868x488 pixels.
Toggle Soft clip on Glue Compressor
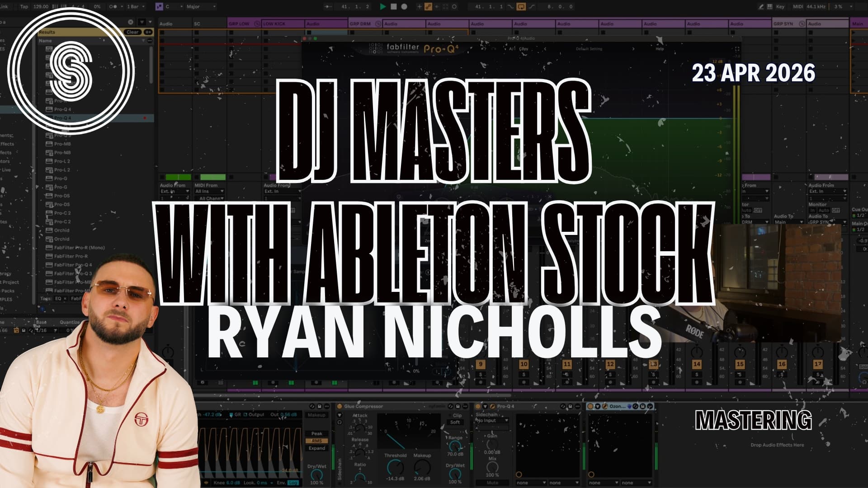[455, 422]
